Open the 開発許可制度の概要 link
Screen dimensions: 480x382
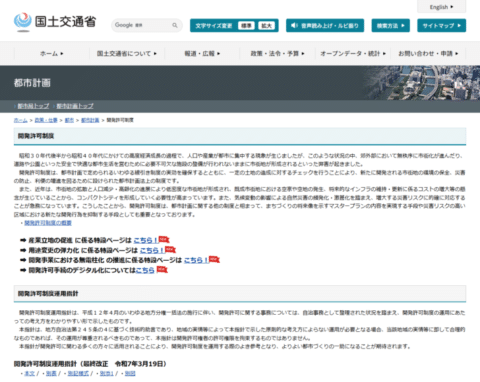[x=48, y=223]
